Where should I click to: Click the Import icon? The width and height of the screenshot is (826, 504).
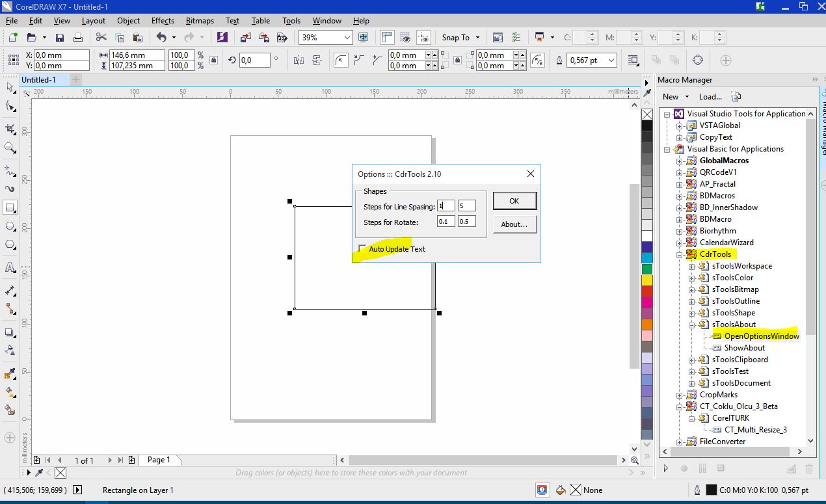coord(245,38)
